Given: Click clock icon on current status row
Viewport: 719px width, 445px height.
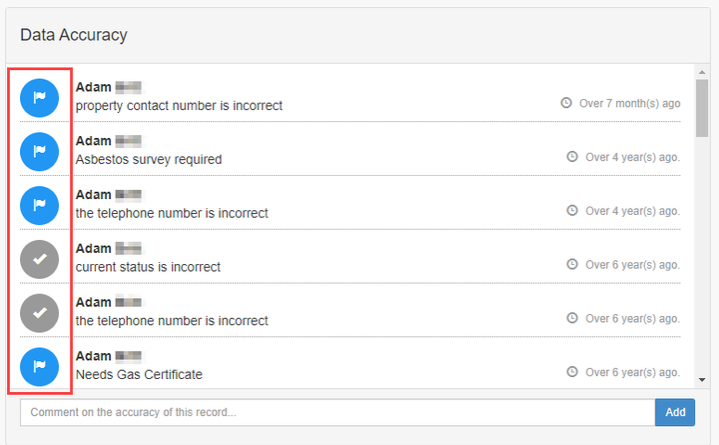Looking at the screenshot, I should coord(572,265).
